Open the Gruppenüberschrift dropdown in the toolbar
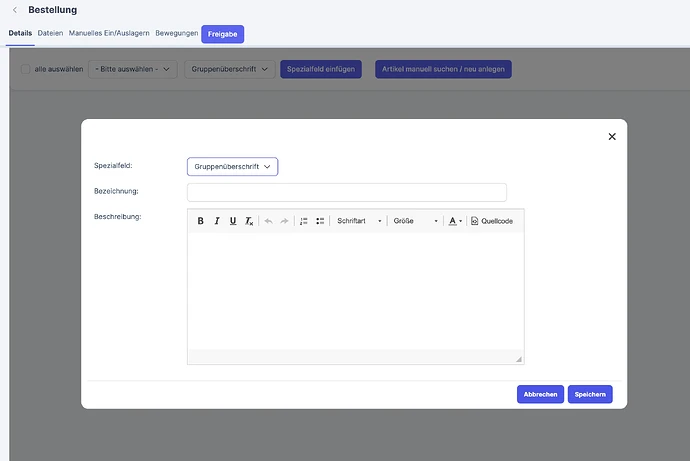The width and height of the screenshot is (690, 461). [x=229, y=69]
